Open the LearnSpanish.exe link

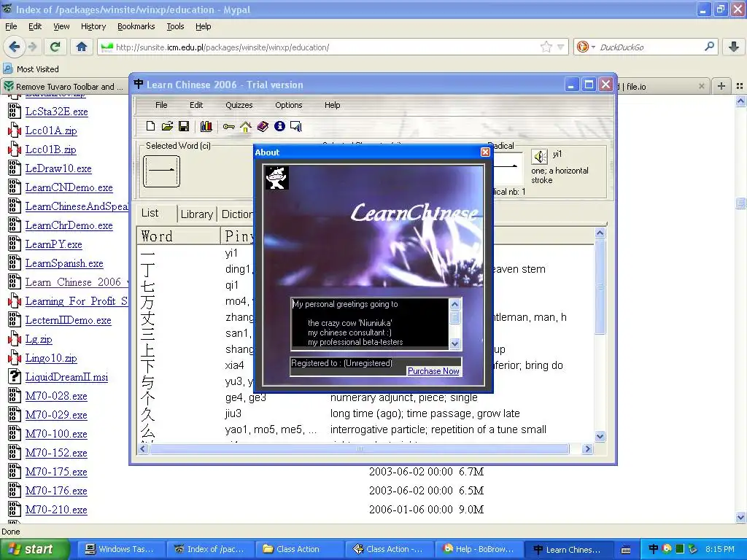[x=64, y=263]
